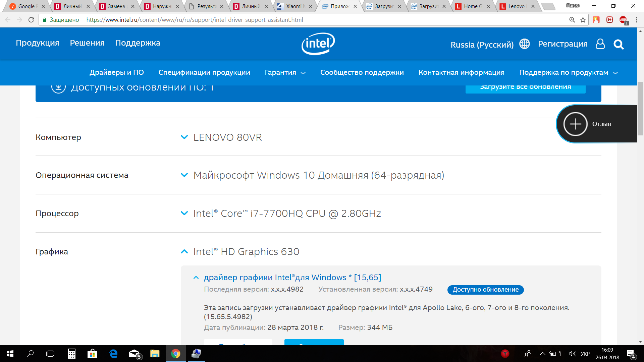Open the Mail app on the taskbar
The width and height of the screenshot is (644, 362).
click(135, 354)
